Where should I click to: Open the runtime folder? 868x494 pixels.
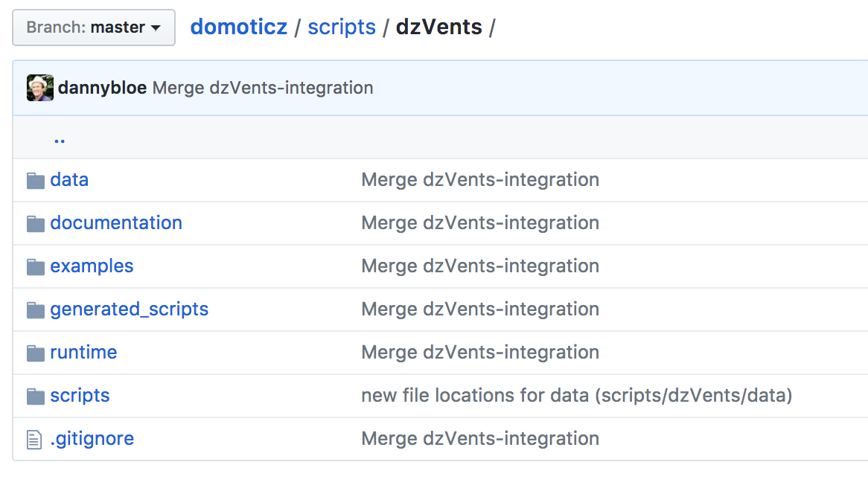coord(83,353)
